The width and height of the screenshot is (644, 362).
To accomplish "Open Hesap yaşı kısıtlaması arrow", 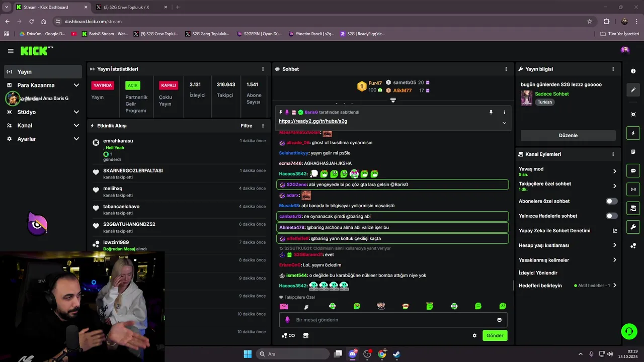I will point(614,245).
